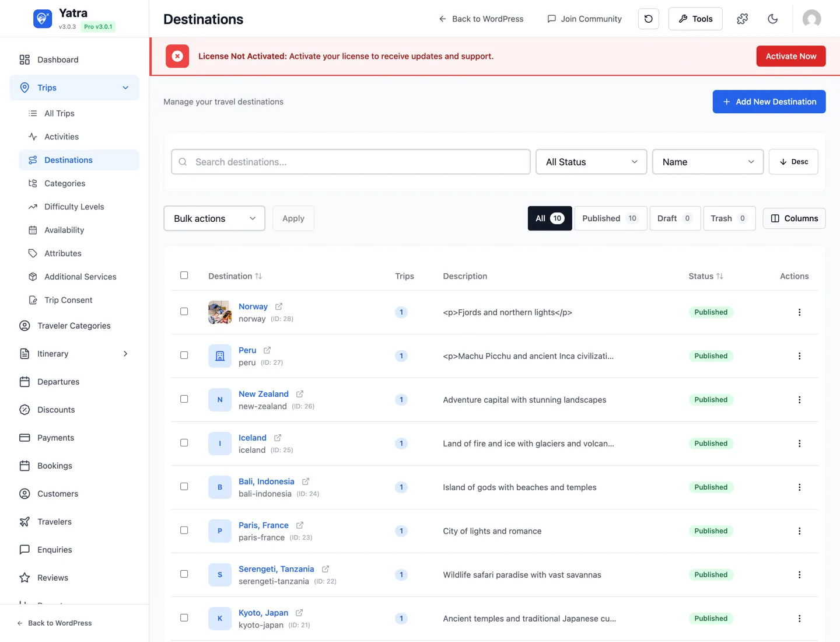Switch to the Draft filter tab

pos(675,218)
